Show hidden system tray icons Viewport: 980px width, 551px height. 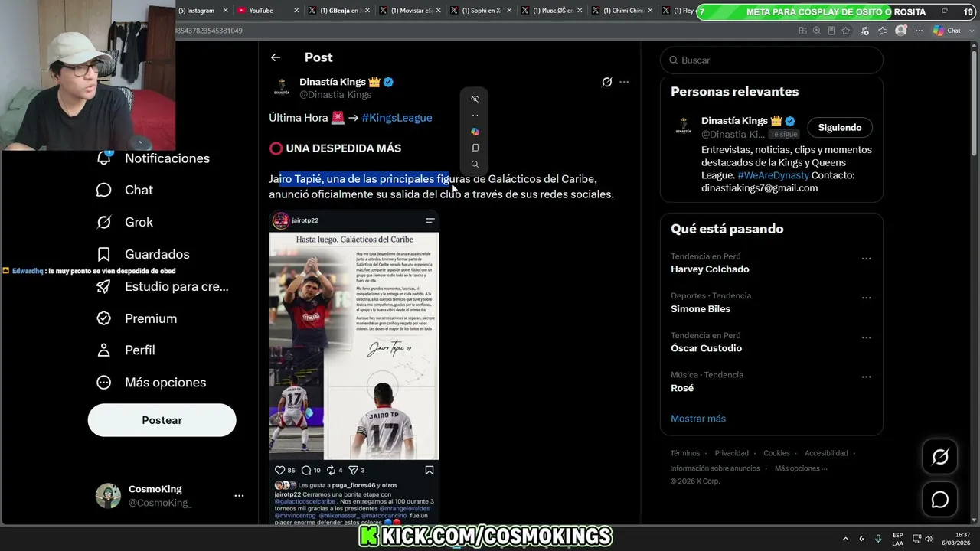tap(846, 539)
